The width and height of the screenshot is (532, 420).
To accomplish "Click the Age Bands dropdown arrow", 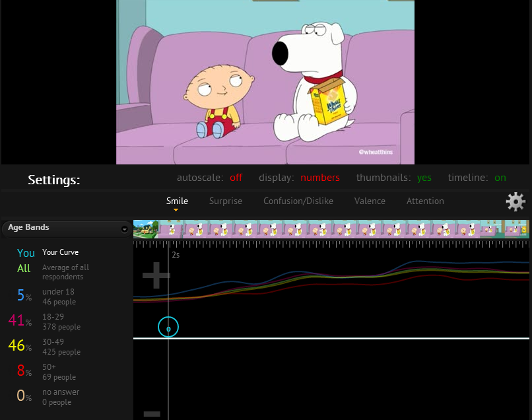I will 125,230.
